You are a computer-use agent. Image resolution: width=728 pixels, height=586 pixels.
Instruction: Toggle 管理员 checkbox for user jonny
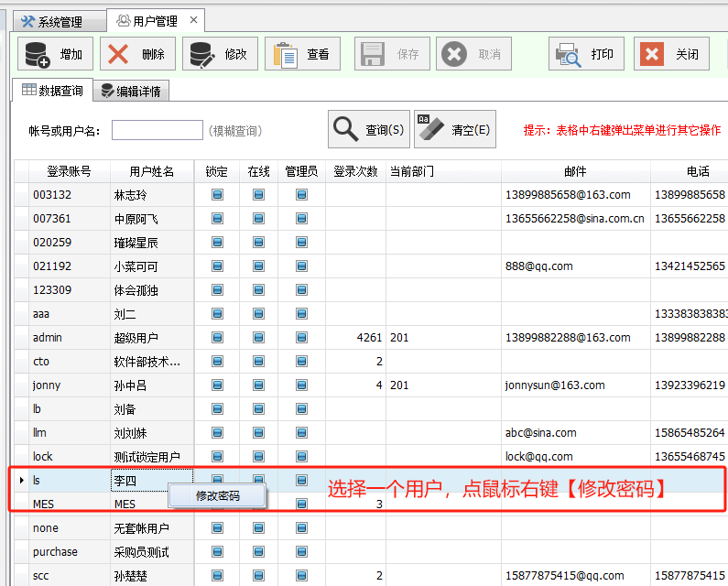pyautogui.click(x=301, y=385)
